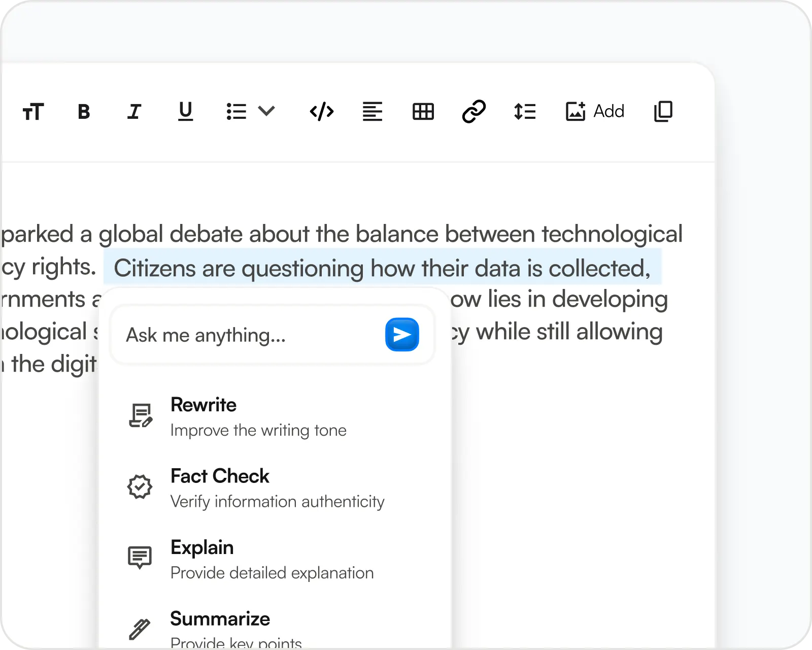
Task: Insert a hyperlink with link icon
Action: 473,111
